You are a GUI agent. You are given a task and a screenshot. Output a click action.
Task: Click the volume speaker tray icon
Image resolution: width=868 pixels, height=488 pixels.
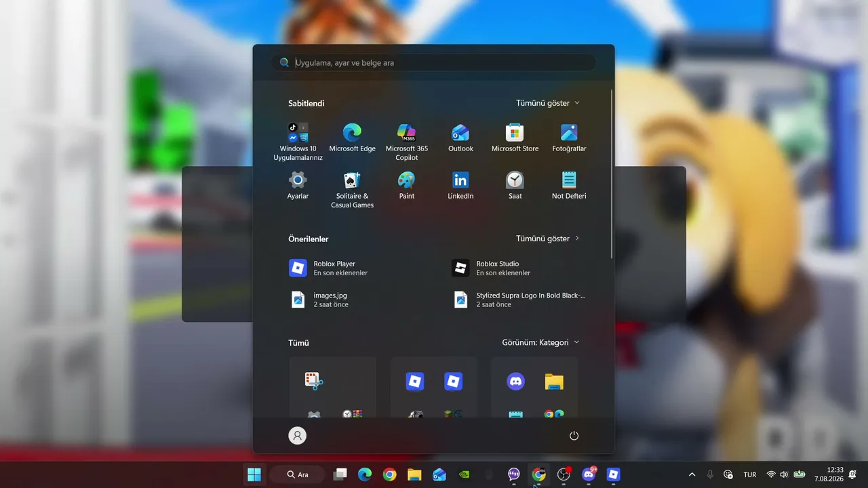[785, 474]
